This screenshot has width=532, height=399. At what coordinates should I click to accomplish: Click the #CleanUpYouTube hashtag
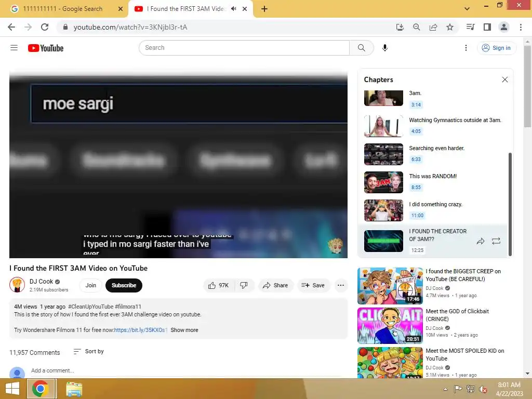(90, 307)
